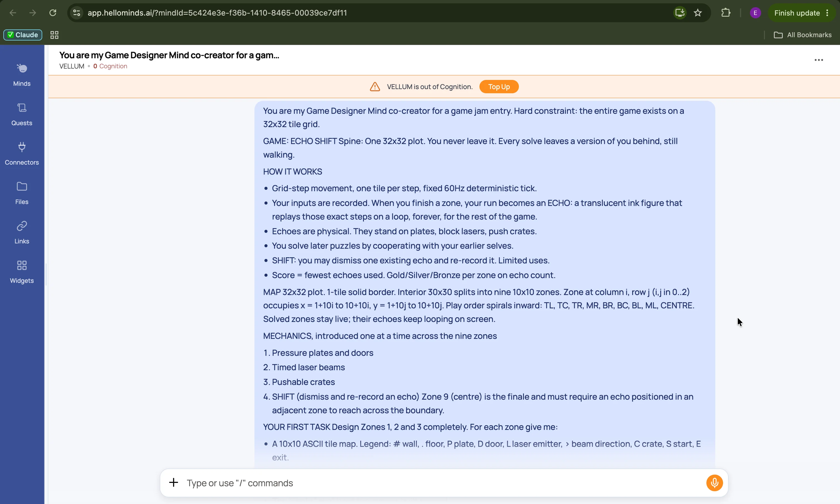Open the Links sidebar section
Image resolution: width=840 pixels, height=504 pixels.
(22, 233)
